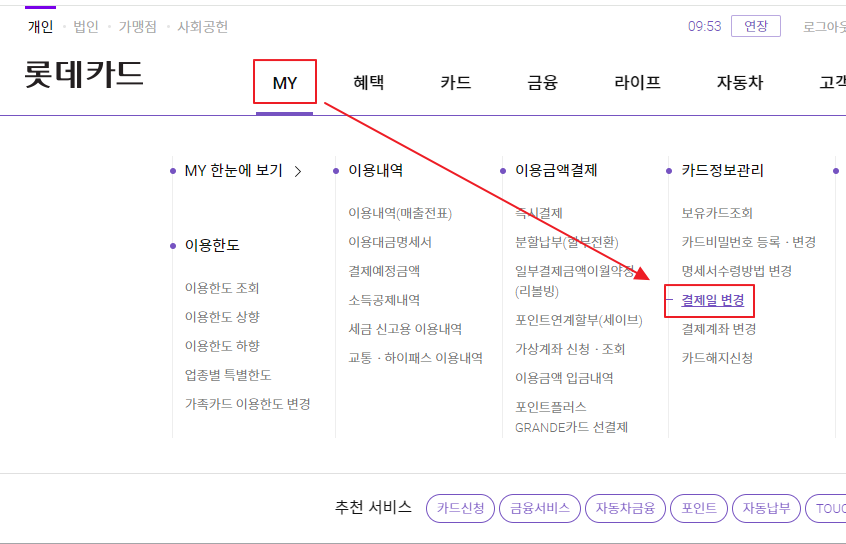Screen dimensions: 846x544
Task: Open the 금융 menu
Action: click(x=542, y=83)
